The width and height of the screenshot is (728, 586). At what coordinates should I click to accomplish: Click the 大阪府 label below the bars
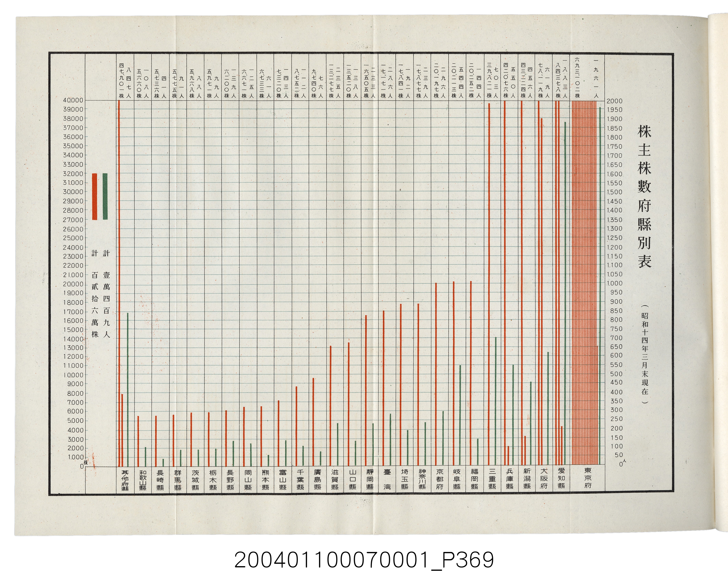pos(544,478)
